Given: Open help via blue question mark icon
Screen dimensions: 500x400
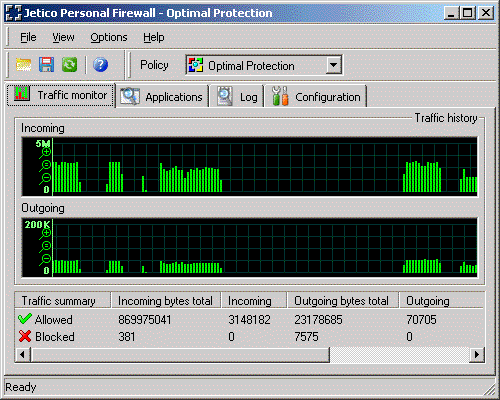Looking at the screenshot, I should point(100,64).
